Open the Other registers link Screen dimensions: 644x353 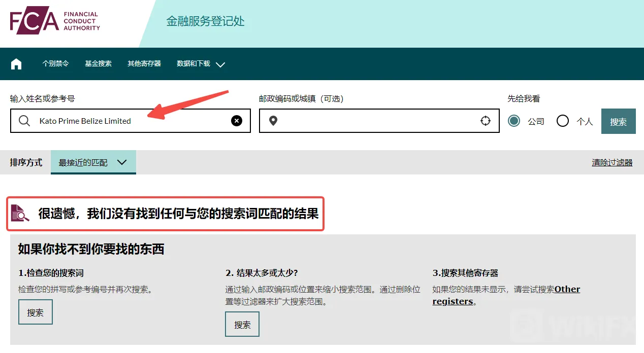(506, 295)
